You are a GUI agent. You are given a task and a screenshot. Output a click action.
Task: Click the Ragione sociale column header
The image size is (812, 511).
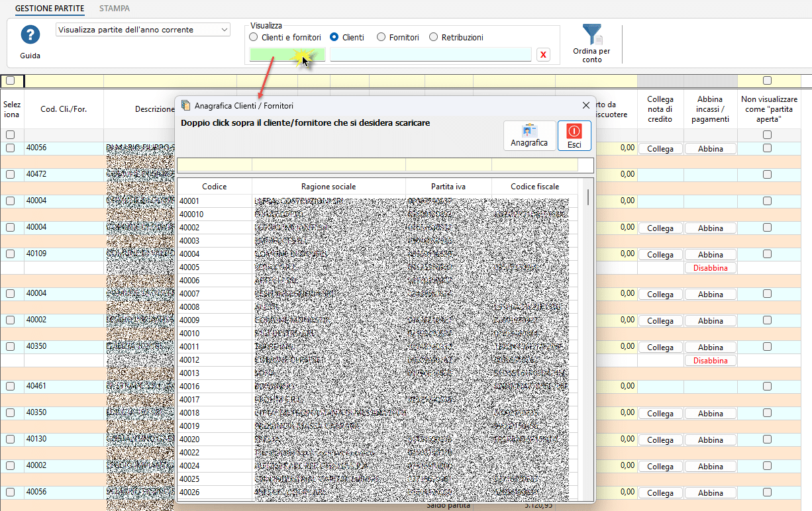click(329, 187)
